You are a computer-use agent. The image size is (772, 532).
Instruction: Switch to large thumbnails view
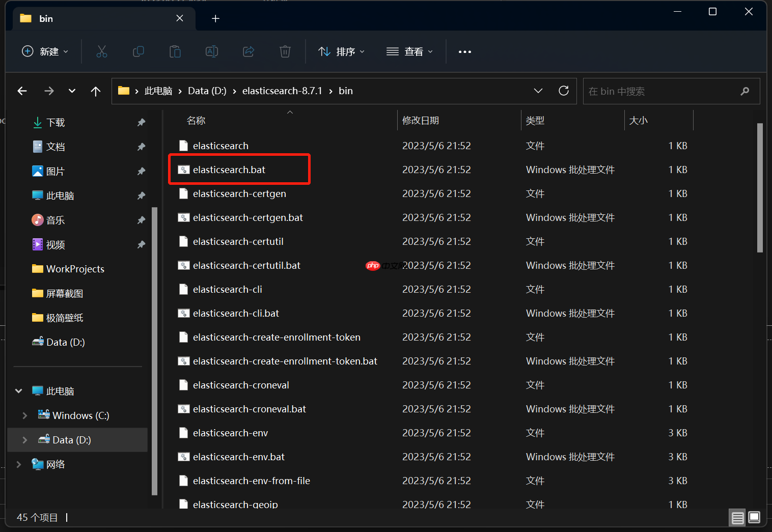pyautogui.click(x=754, y=517)
